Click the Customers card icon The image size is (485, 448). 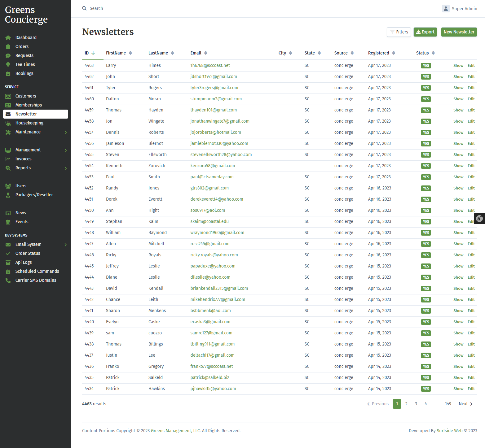point(8,96)
